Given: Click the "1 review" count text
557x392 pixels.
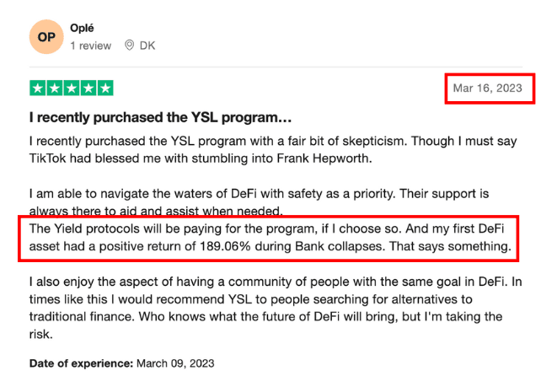Looking at the screenshot, I should [x=91, y=46].
